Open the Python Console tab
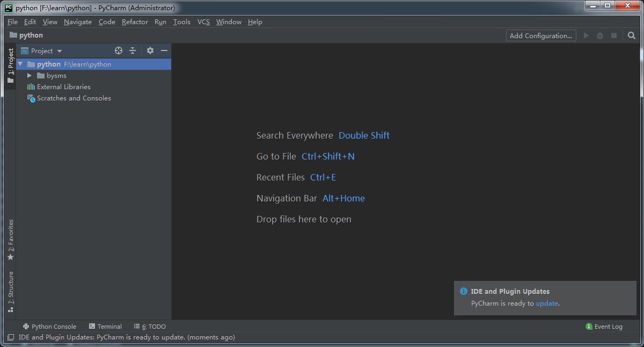 pyautogui.click(x=49, y=327)
